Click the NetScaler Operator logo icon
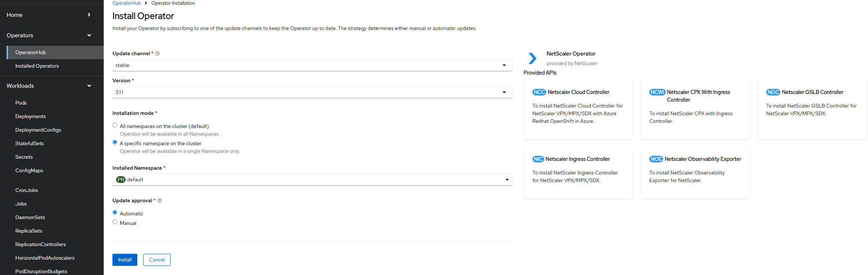868x275 pixels. (532, 58)
